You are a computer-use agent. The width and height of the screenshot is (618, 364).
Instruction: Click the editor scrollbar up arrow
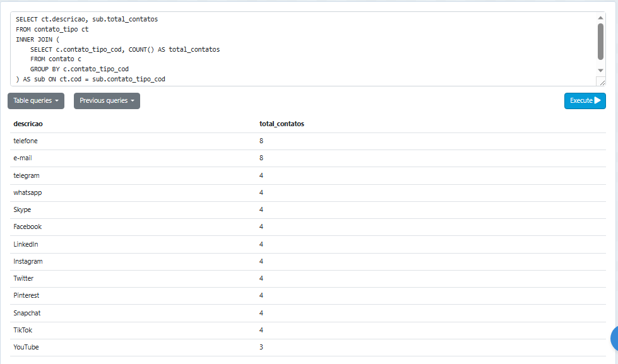point(601,18)
